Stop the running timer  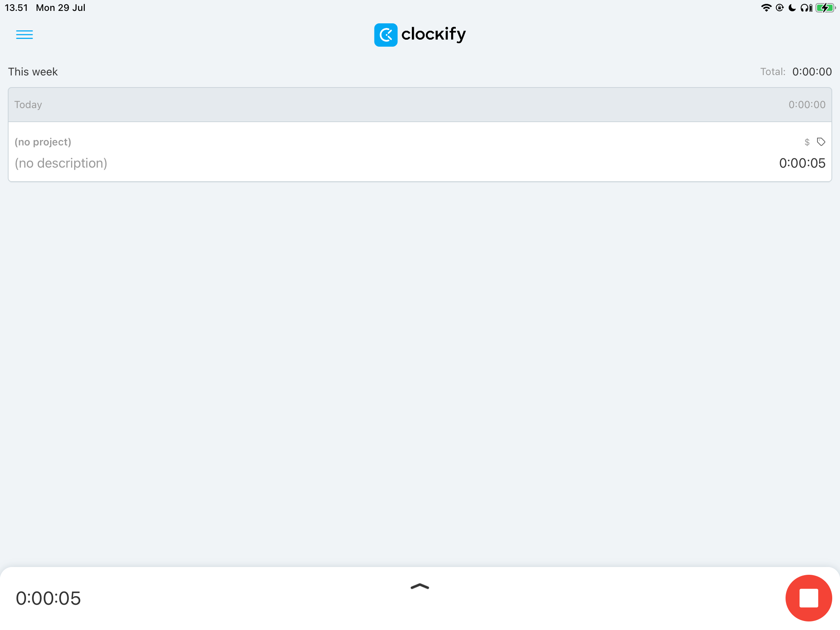coord(809,598)
